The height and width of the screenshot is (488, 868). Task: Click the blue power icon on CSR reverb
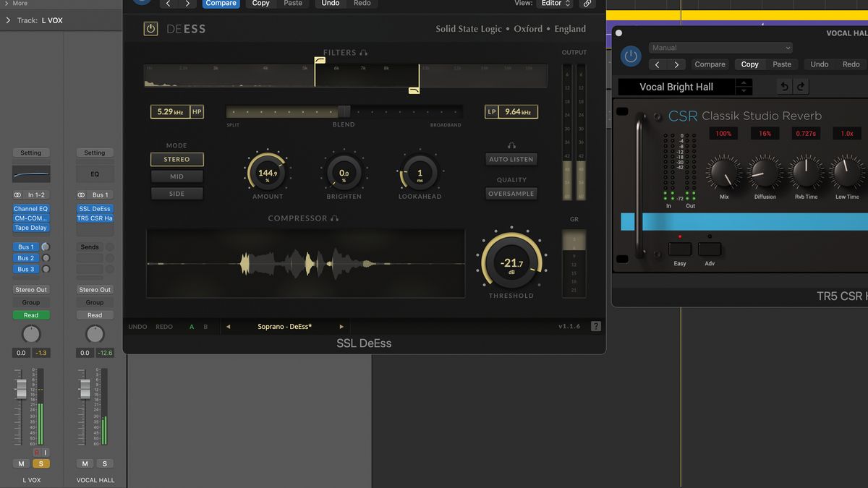tap(630, 56)
